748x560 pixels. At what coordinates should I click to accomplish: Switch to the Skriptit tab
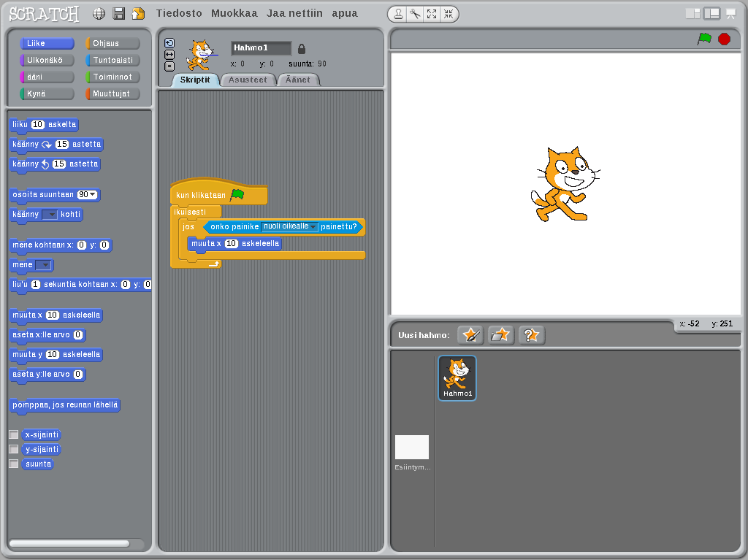coord(195,80)
